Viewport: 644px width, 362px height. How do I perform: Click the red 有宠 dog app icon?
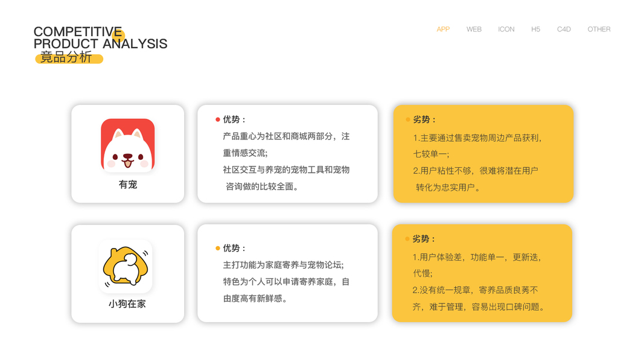click(128, 145)
